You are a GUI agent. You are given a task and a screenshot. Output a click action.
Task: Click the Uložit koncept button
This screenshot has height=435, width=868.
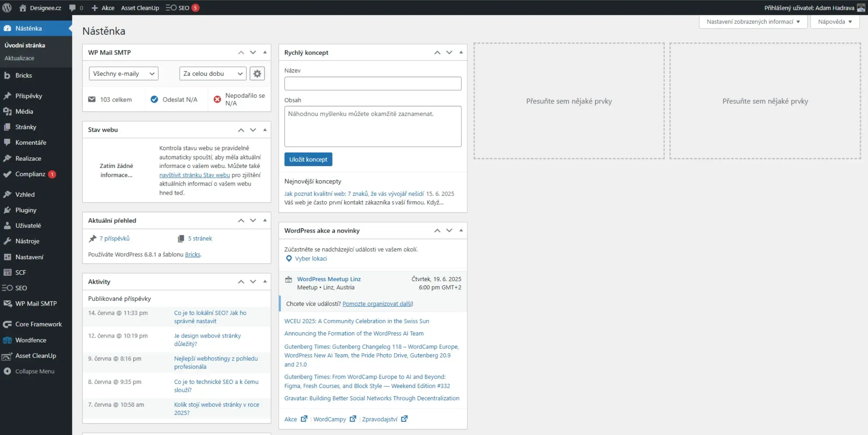pos(308,159)
